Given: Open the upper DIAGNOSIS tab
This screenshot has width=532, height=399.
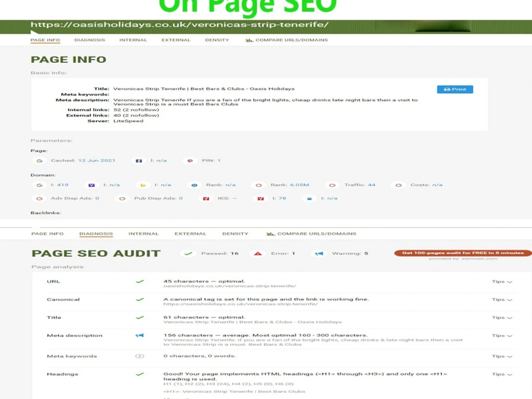Looking at the screenshot, I should point(89,40).
